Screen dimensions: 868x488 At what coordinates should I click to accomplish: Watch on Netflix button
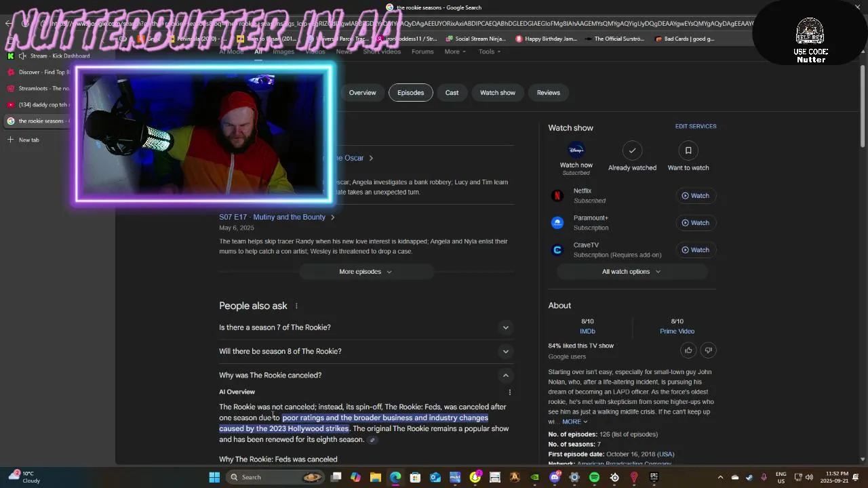click(x=695, y=196)
